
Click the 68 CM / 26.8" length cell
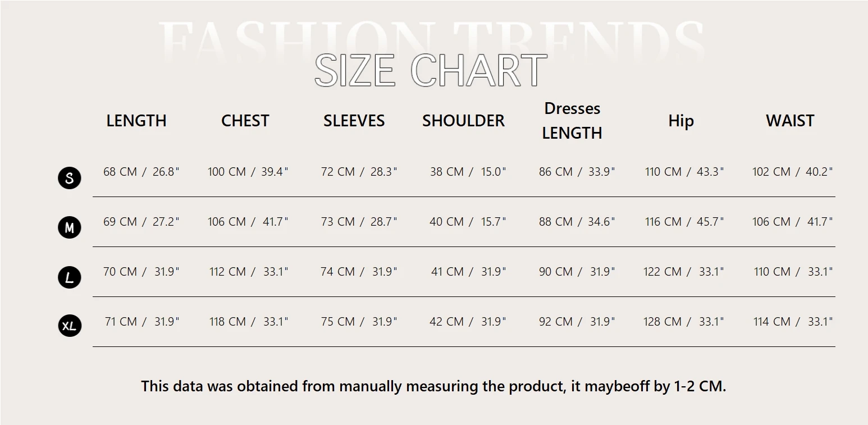click(141, 172)
